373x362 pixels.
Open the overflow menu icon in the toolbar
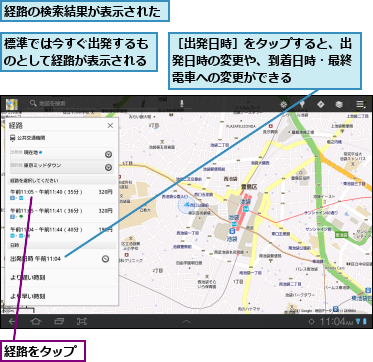click(360, 104)
